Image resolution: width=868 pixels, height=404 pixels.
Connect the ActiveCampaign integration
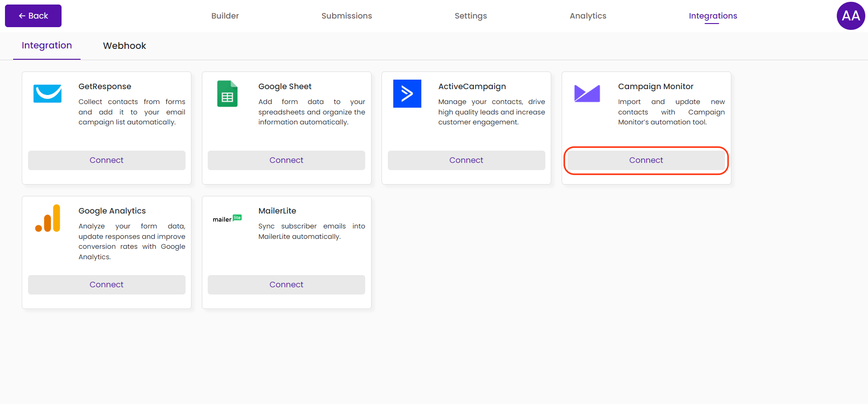(466, 160)
